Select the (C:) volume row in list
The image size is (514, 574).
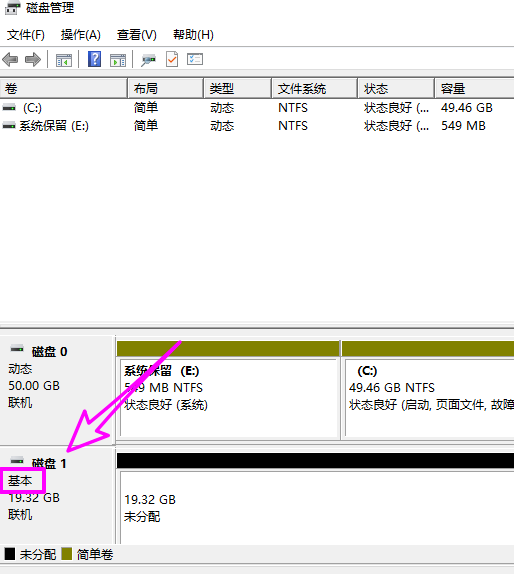(257, 108)
